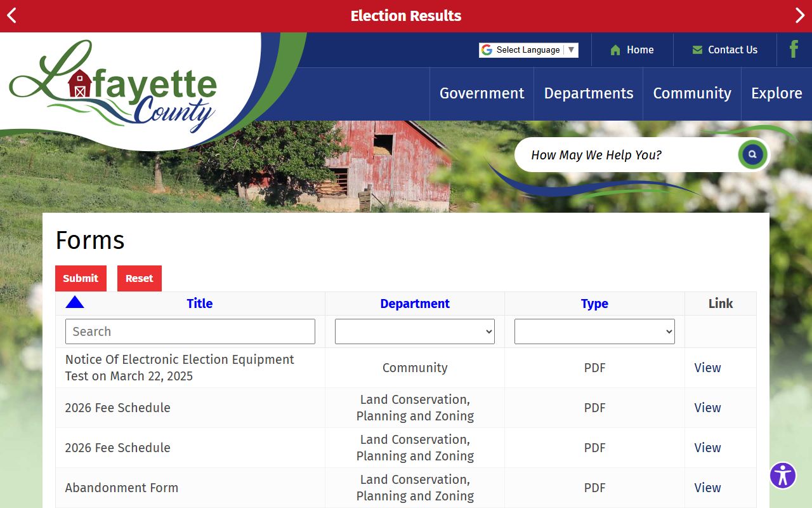Viewport: 812px width, 508px height.
Task: Open the Community menu
Action: click(692, 93)
